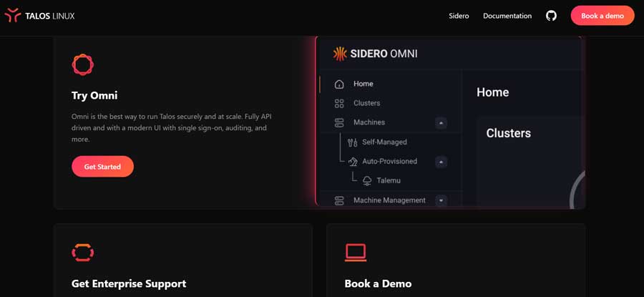Viewport: 644px width, 297px height.
Task: Click the Clusters grid icon
Action: click(339, 104)
